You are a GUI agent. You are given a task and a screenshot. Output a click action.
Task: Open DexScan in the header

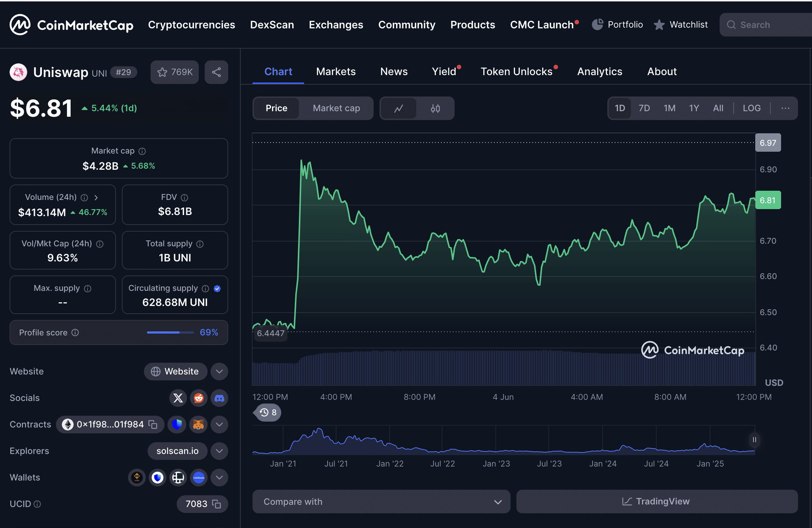point(272,25)
